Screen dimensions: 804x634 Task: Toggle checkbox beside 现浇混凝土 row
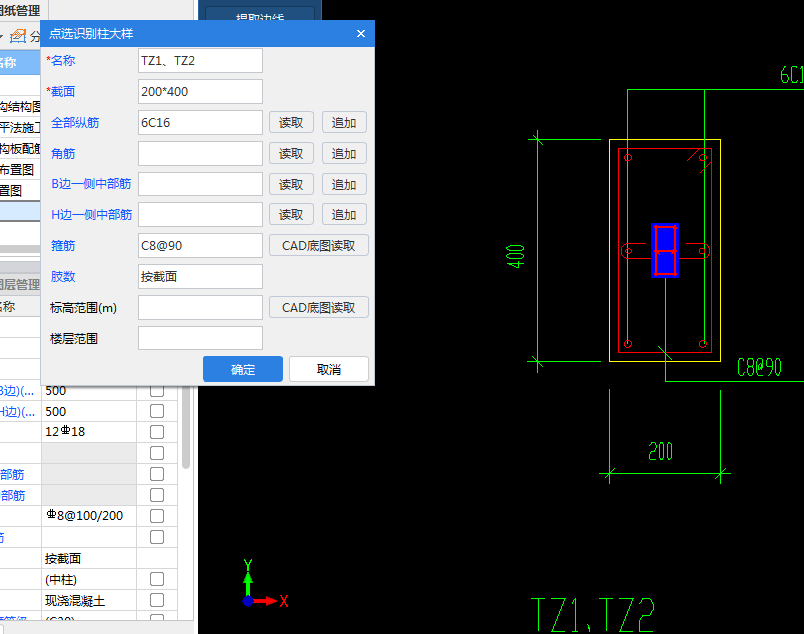click(157, 600)
